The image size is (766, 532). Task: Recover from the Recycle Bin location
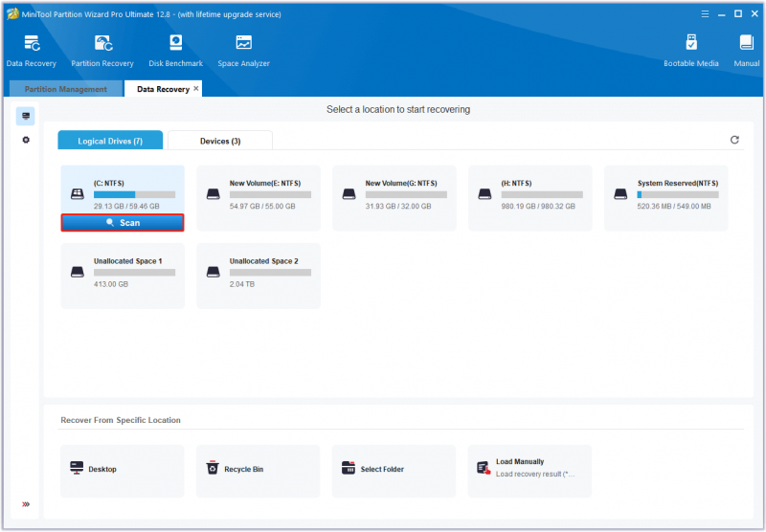(258, 471)
